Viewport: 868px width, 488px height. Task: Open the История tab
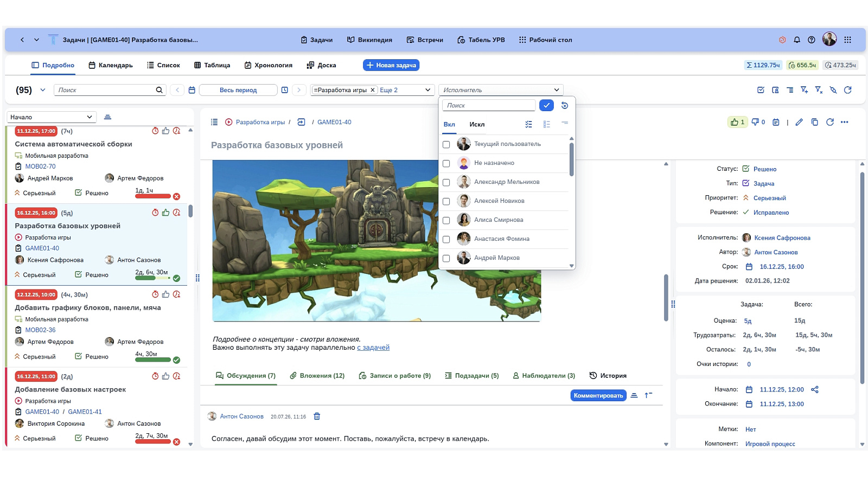coord(608,376)
